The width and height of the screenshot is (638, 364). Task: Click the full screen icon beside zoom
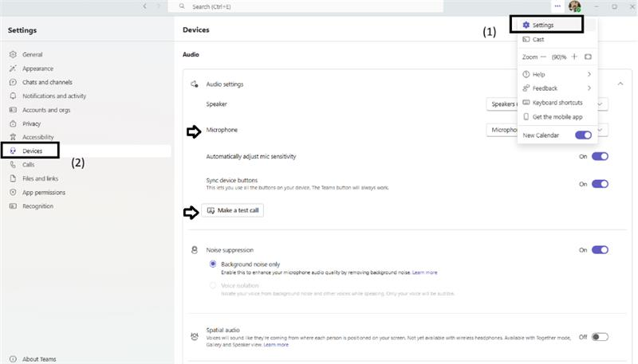(x=588, y=57)
